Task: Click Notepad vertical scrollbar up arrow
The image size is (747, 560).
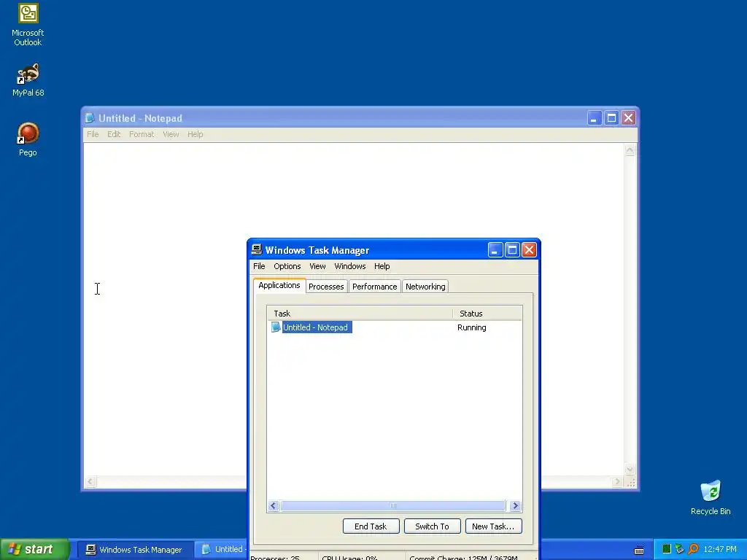Action: click(630, 150)
